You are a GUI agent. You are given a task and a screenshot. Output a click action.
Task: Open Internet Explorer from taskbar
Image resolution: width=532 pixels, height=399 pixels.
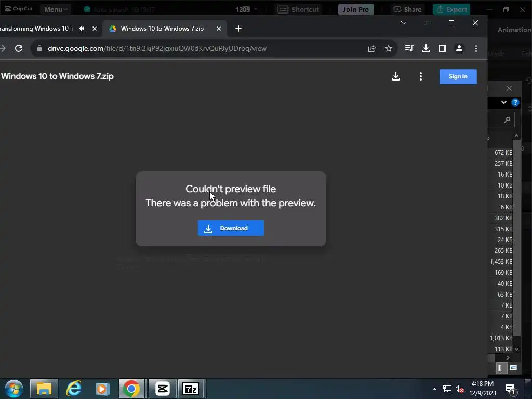(x=73, y=389)
